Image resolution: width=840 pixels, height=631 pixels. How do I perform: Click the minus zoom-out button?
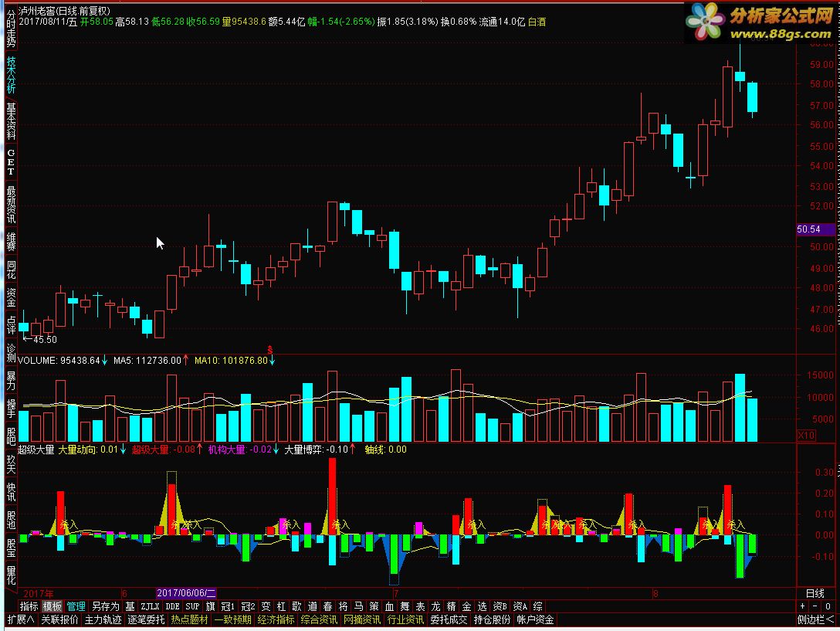[815, 606]
